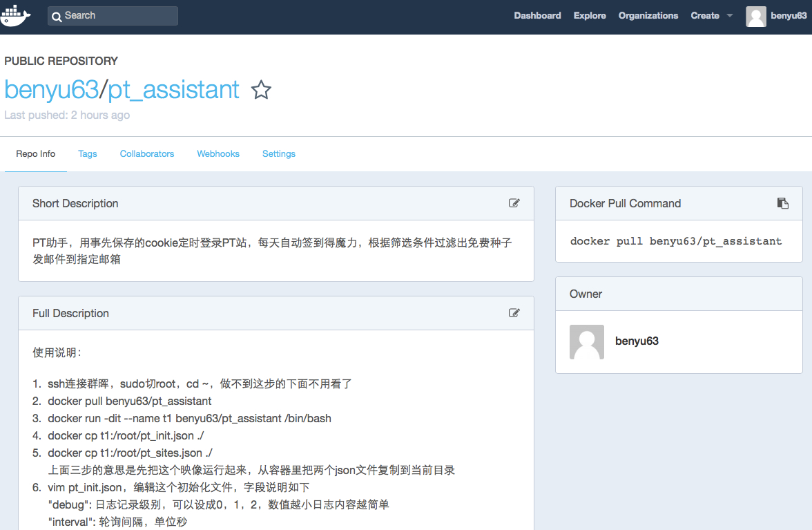Click the owner name benyu63
This screenshot has width=812, height=530.
click(x=637, y=341)
